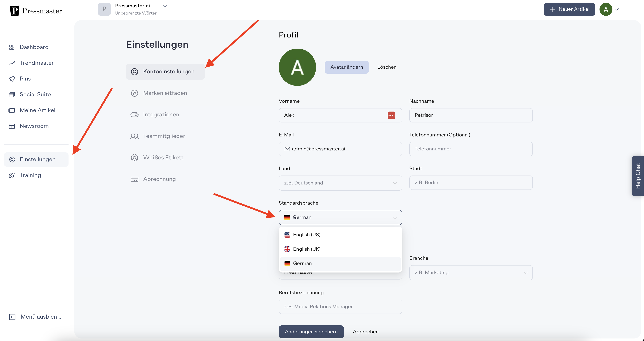Click the Training rocket icon
This screenshot has width=644, height=341.
[12, 175]
